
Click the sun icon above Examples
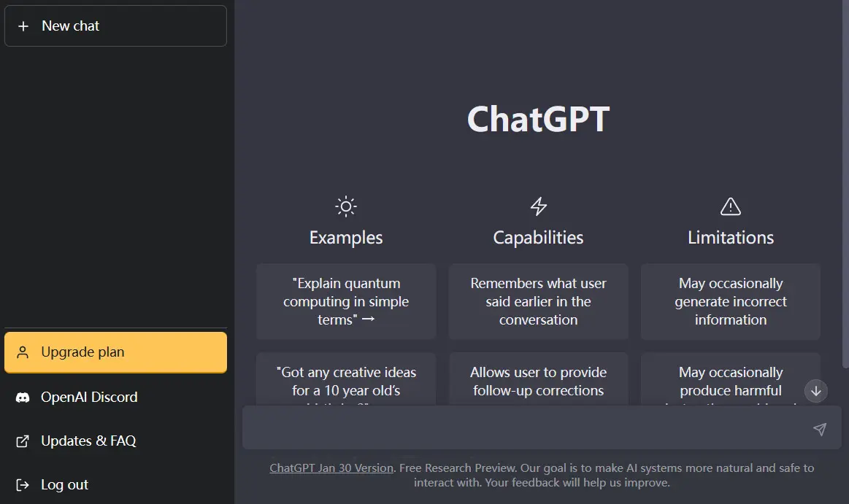tap(346, 206)
